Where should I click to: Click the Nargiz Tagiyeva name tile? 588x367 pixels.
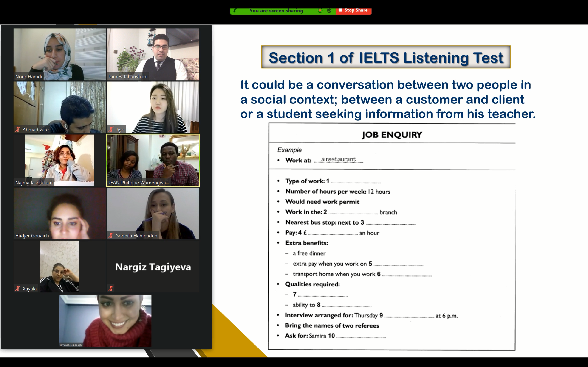(x=153, y=267)
